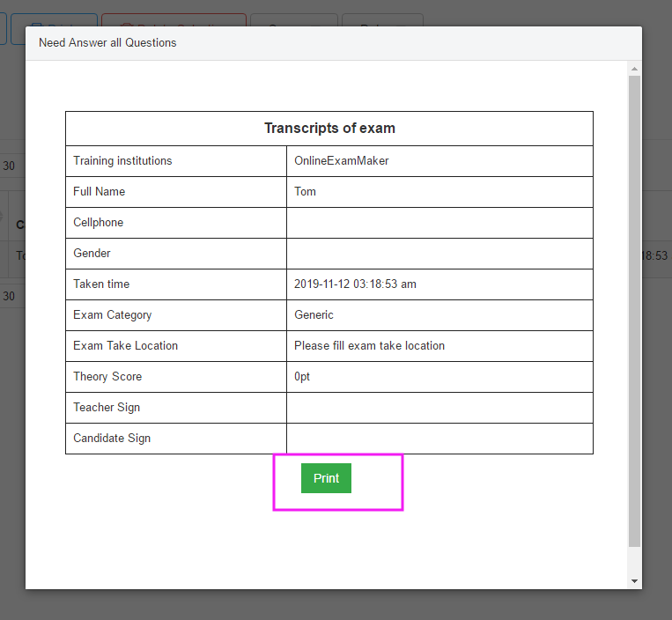Click the 'Gender' label
This screenshot has height=620, width=672.
pyautogui.click(x=92, y=254)
